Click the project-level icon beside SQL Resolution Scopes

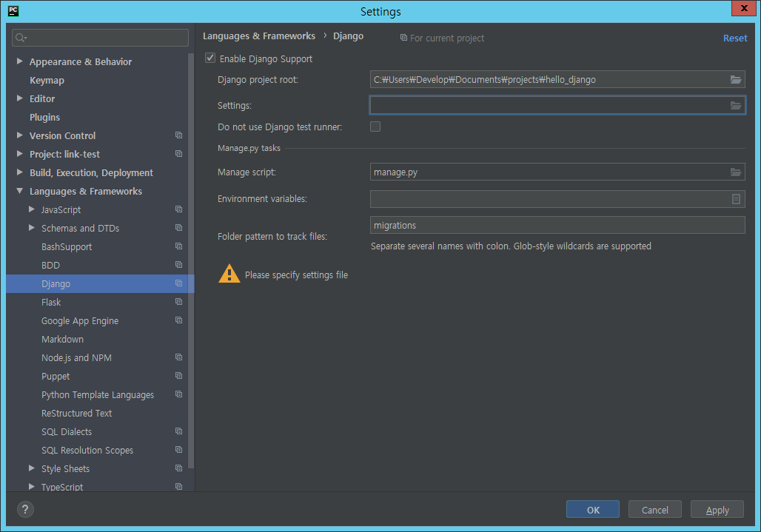click(178, 450)
